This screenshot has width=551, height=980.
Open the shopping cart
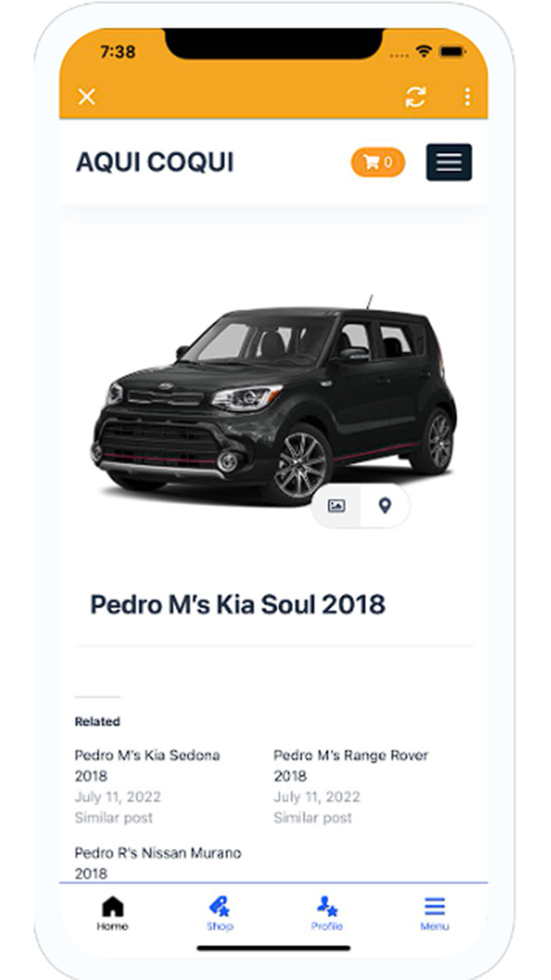coord(377,161)
